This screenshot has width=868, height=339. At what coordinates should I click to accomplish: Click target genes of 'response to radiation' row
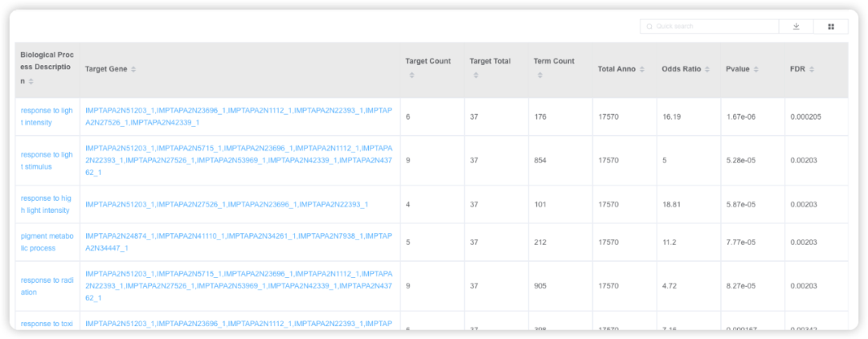pos(239,286)
